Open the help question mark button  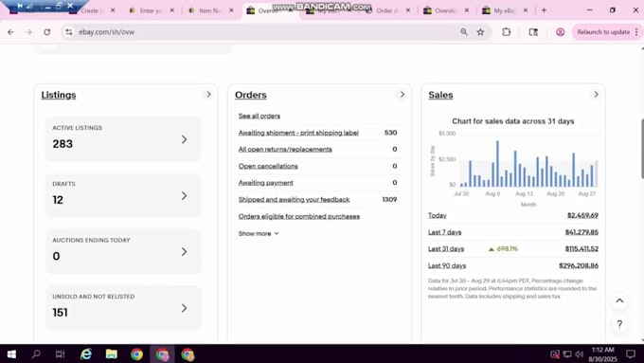[619, 324]
